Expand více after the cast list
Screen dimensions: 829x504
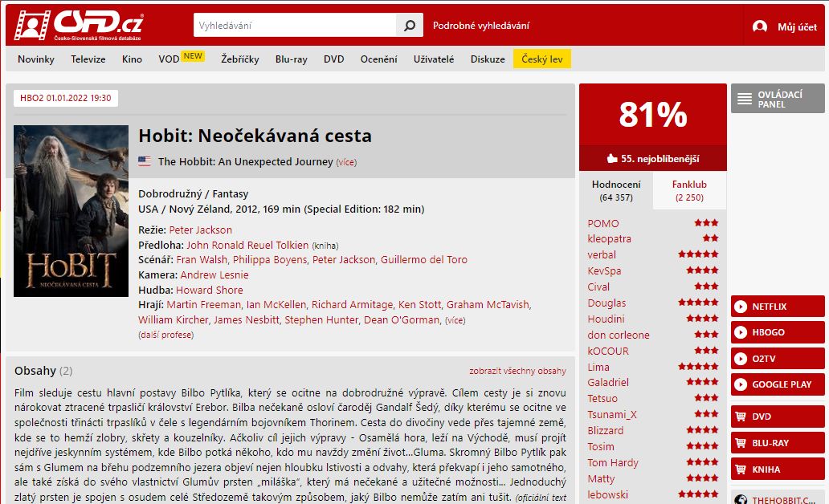click(455, 320)
